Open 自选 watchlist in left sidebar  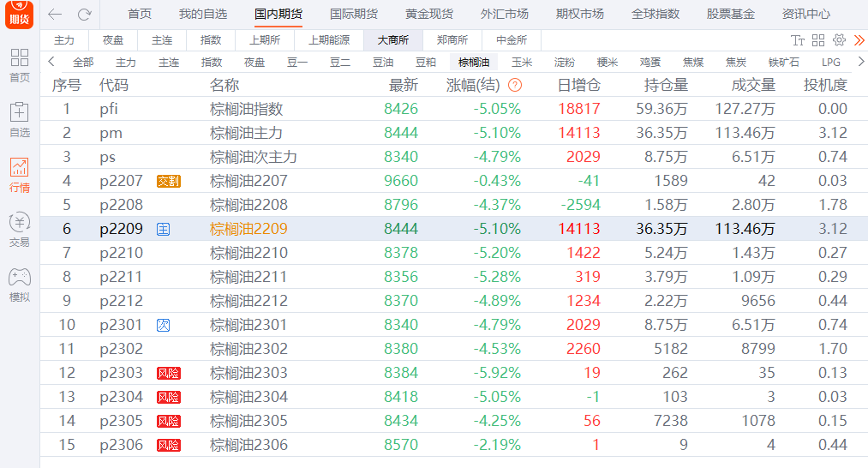[x=19, y=119]
